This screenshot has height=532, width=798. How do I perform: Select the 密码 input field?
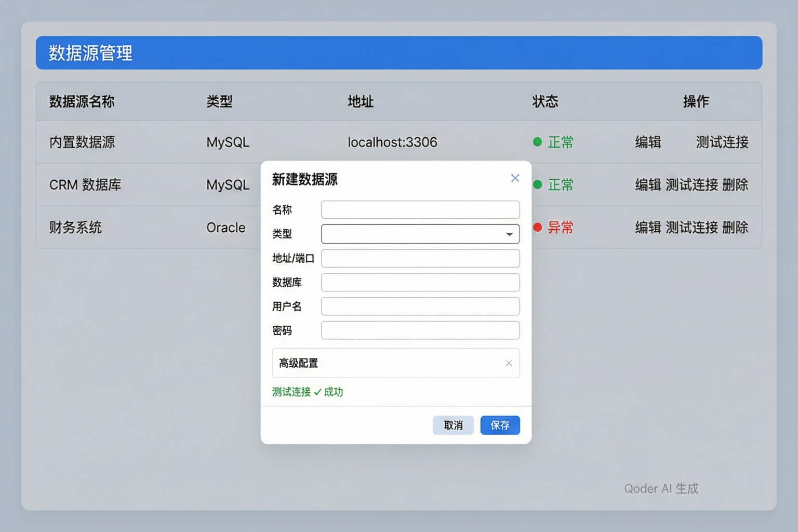420,330
